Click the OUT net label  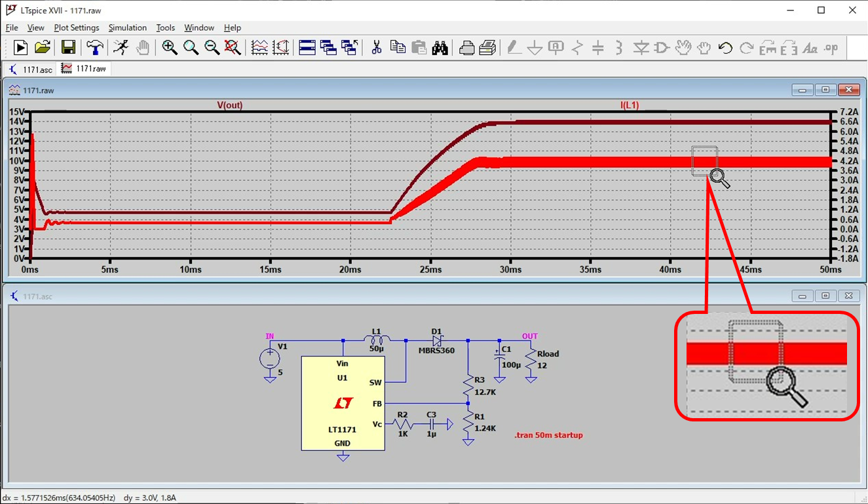[x=529, y=336]
